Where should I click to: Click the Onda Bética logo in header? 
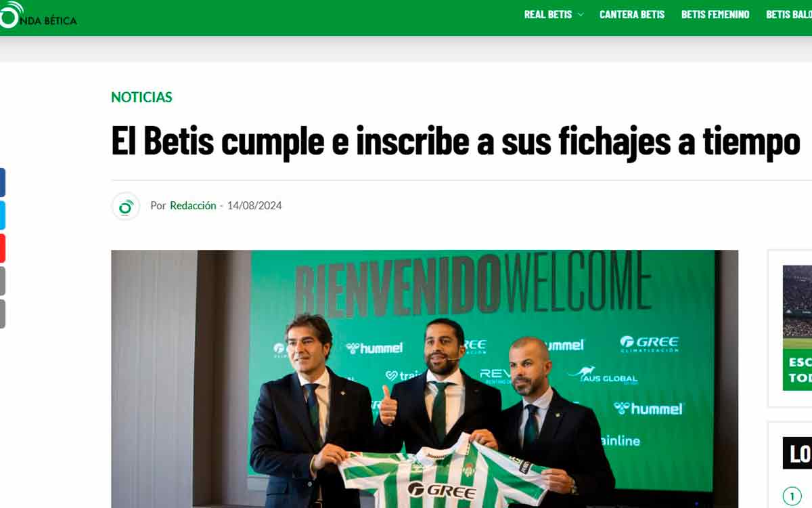[38, 16]
